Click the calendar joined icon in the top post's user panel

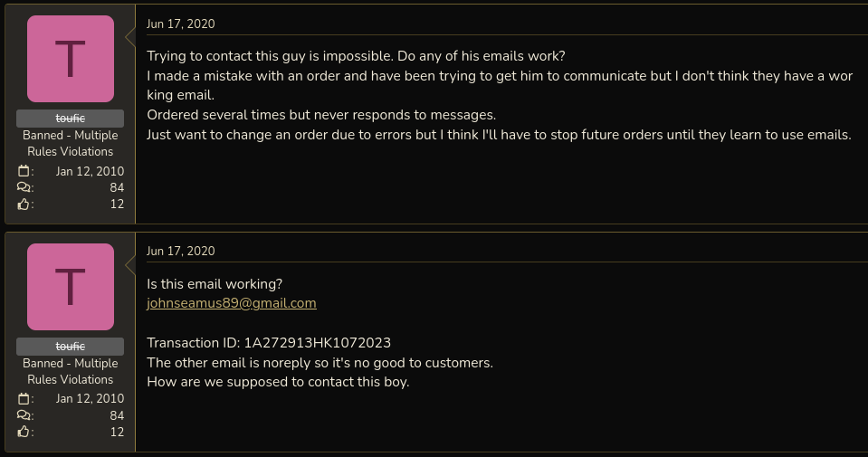click(x=24, y=171)
